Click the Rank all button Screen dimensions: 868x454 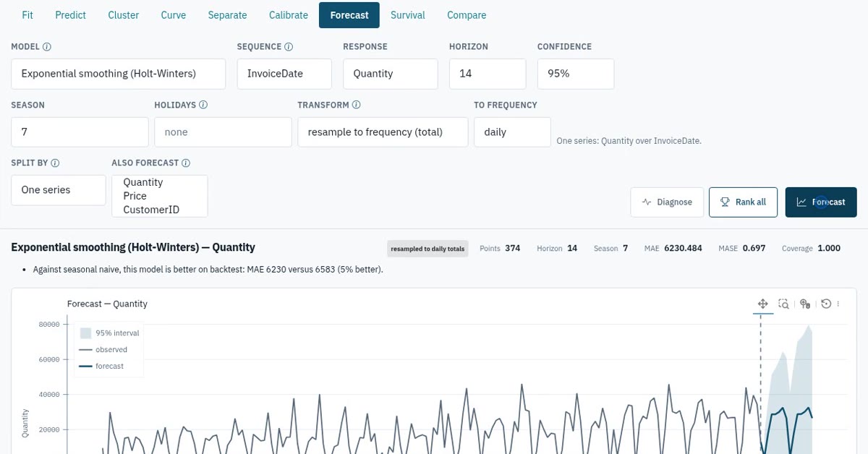click(744, 202)
